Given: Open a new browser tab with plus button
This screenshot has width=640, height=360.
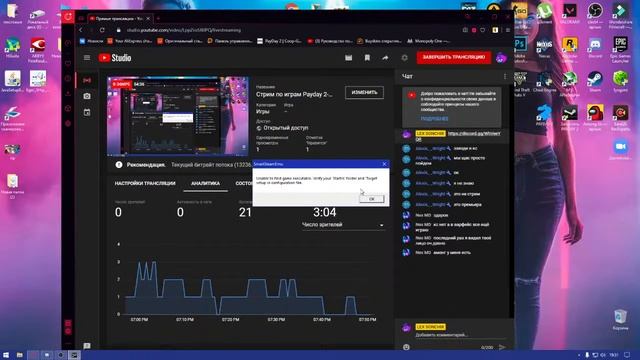Looking at the screenshot, I should 158,18.
